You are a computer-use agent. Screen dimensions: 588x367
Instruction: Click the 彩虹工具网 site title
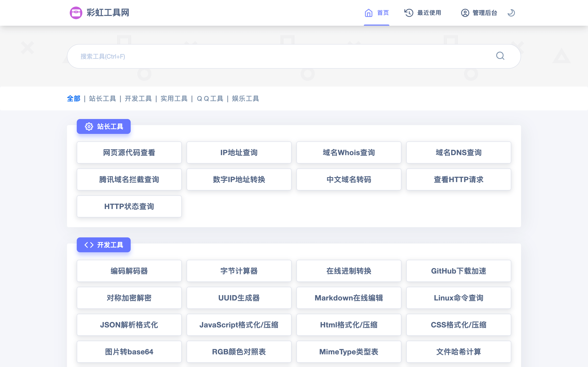(108, 13)
